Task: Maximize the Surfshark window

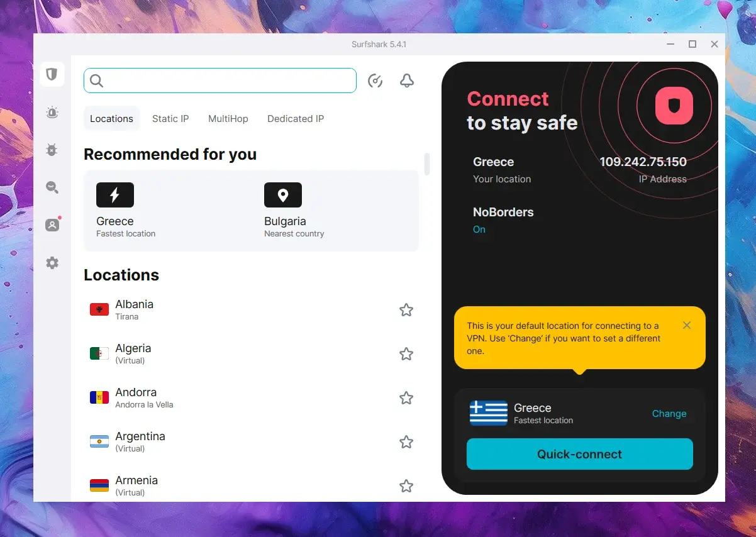Action: [x=692, y=44]
